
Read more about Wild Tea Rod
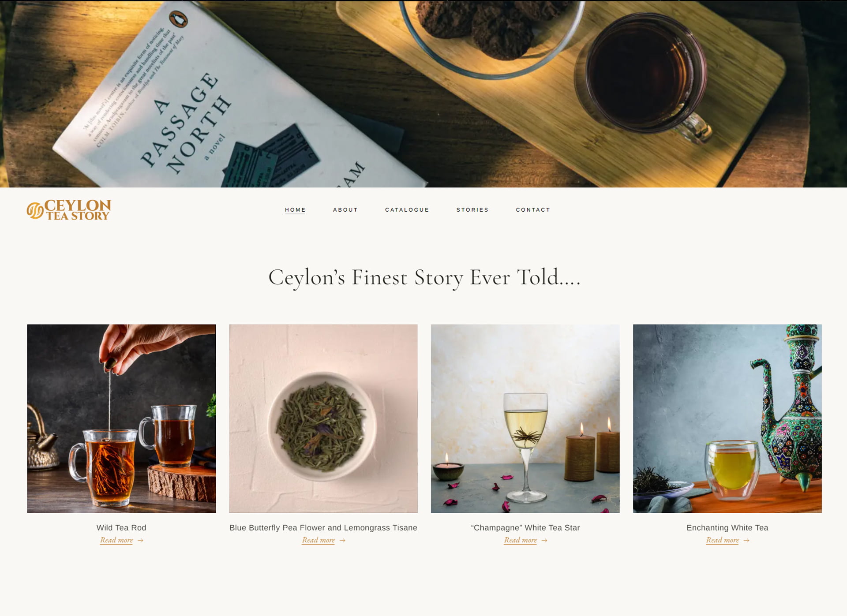pos(116,540)
